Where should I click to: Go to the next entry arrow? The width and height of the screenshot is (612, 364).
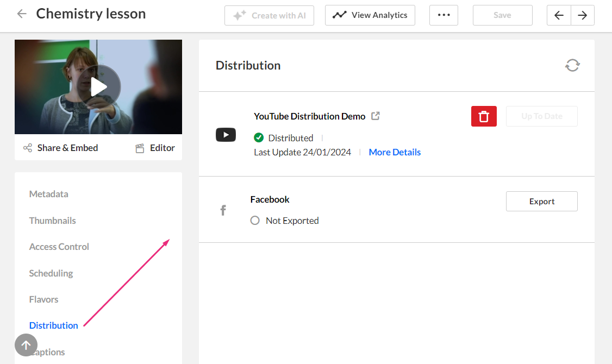[x=582, y=15]
